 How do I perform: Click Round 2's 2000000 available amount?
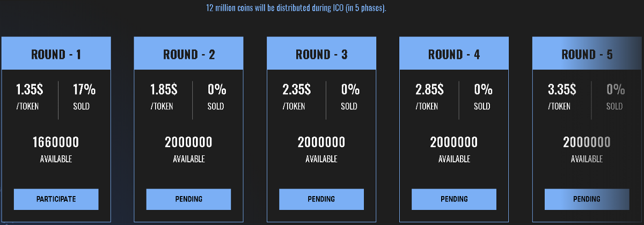tap(188, 142)
